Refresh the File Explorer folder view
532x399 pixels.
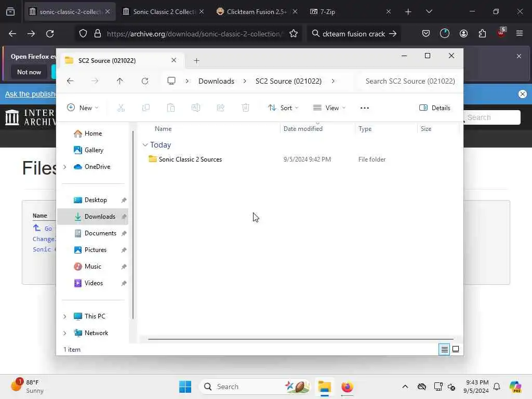[145, 81]
